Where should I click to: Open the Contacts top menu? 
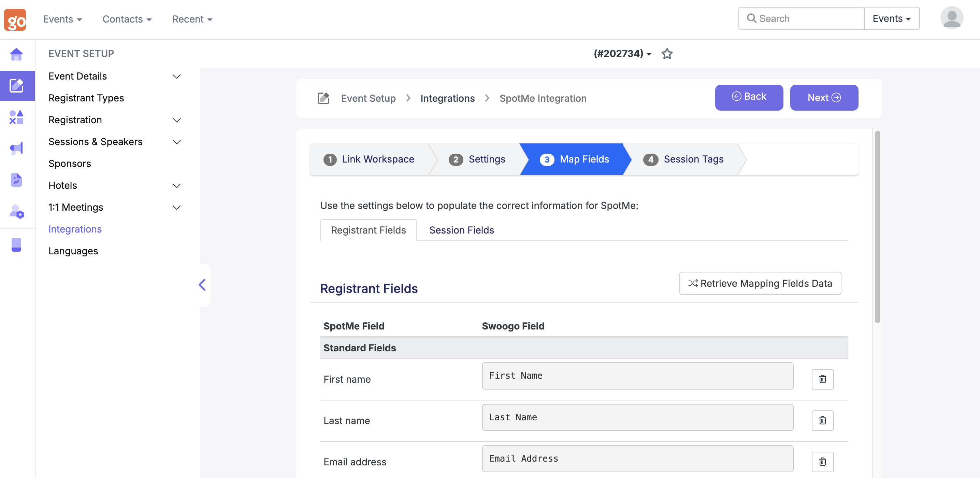click(x=127, y=19)
